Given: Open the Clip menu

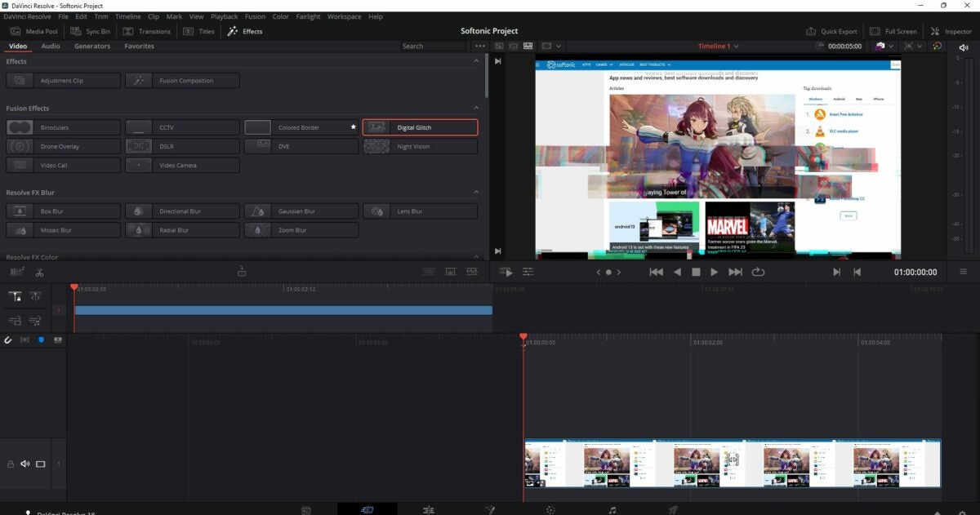Looking at the screenshot, I should pyautogui.click(x=154, y=16).
